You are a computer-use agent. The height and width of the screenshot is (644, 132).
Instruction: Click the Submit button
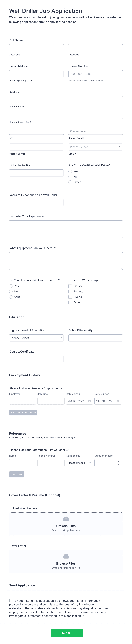67,633
